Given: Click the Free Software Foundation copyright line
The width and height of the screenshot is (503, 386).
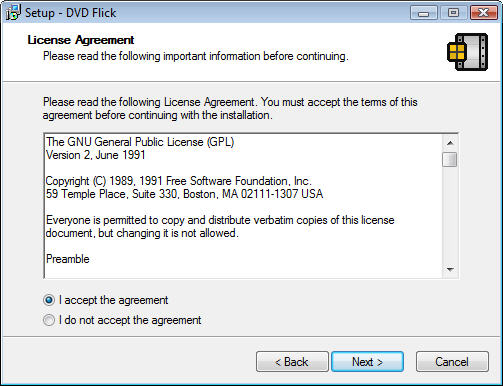Looking at the screenshot, I should tap(178, 181).
